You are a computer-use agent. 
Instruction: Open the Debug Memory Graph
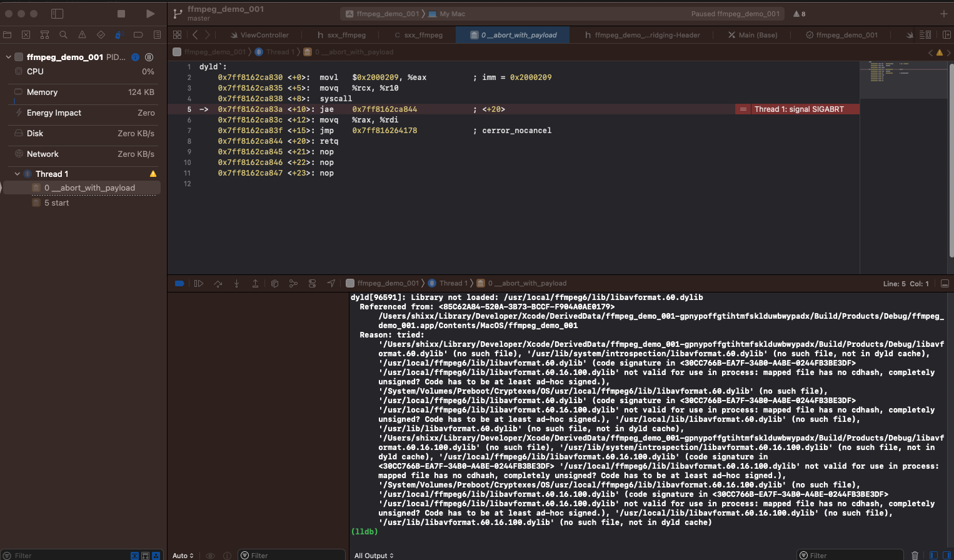pos(293,284)
